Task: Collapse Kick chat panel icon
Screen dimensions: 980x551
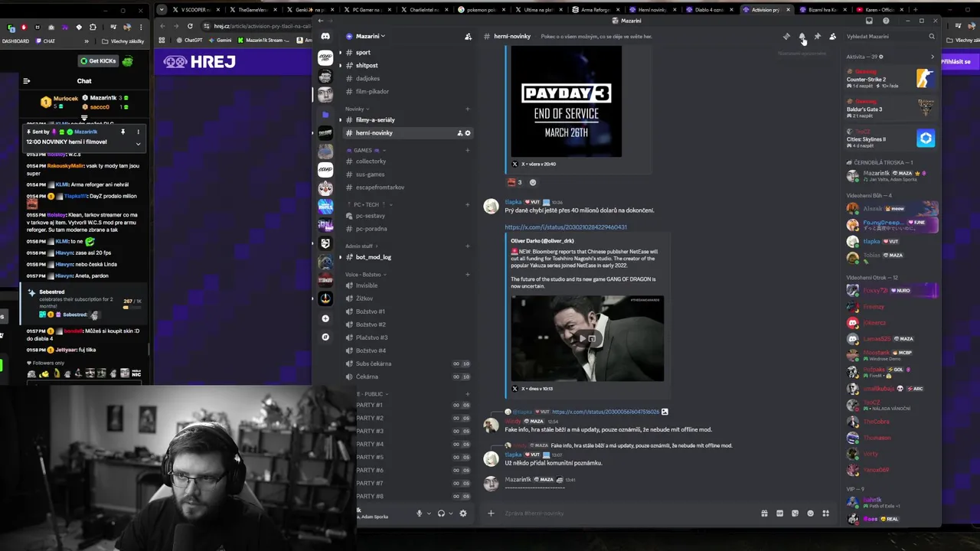Action: [x=27, y=80]
